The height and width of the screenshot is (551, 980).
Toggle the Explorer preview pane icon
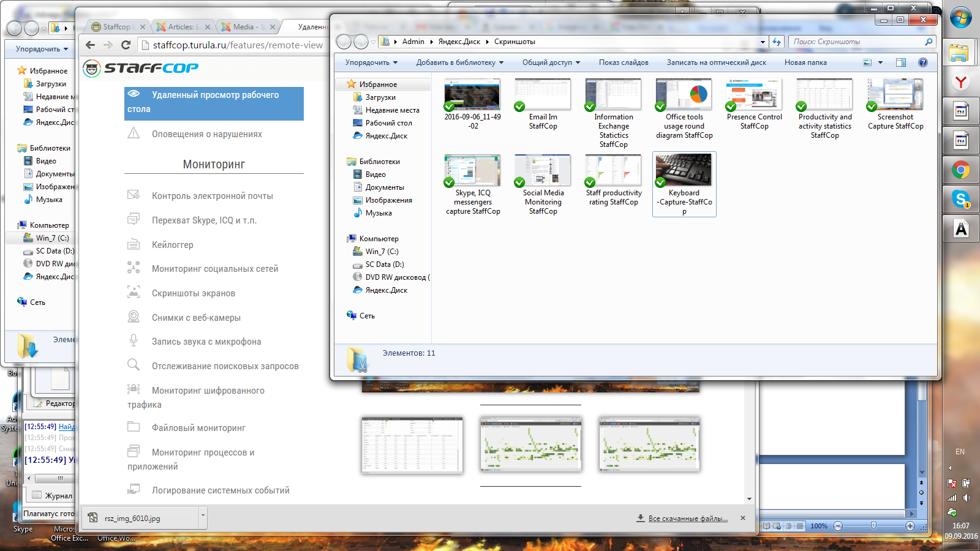pos(900,62)
